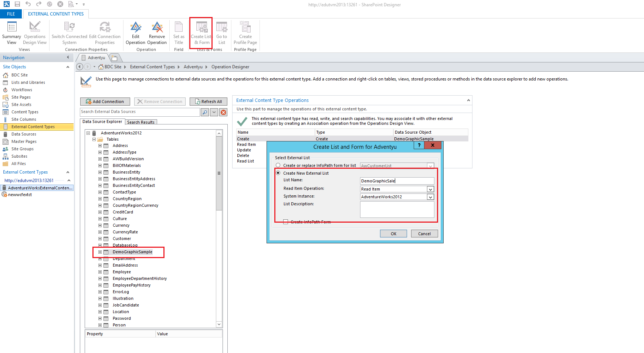
Task: Open the FILE tab
Action: coord(11,13)
